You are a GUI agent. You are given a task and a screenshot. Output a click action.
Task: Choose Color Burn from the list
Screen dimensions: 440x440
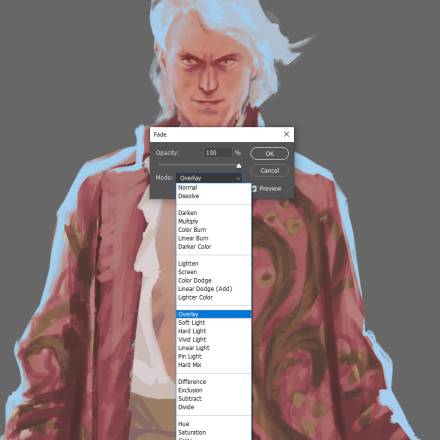pos(214,230)
